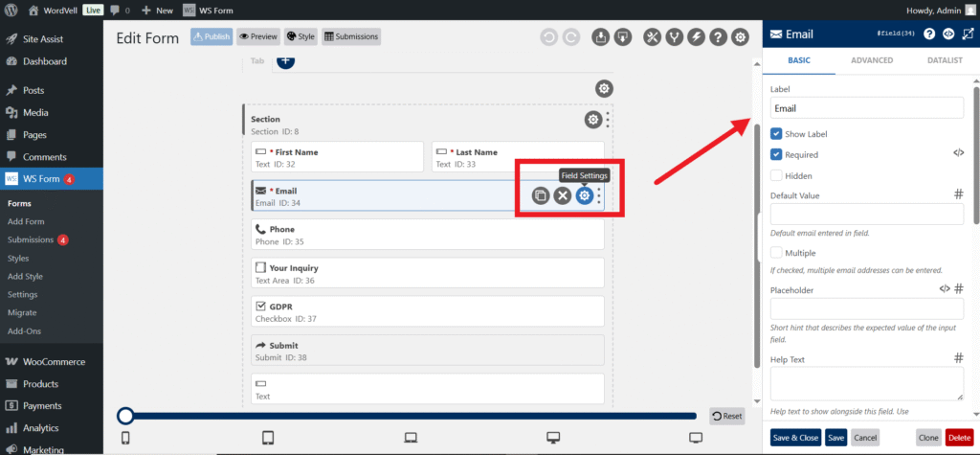The width and height of the screenshot is (980, 455).
Task: Select the tablet breakpoint icon
Action: coord(268,438)
